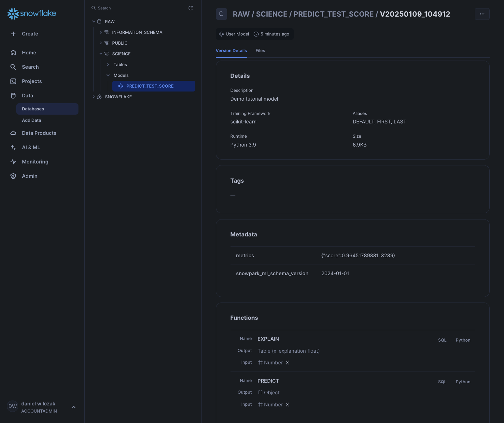Click the PUBLIC schema icon

[x=106, y=43]
